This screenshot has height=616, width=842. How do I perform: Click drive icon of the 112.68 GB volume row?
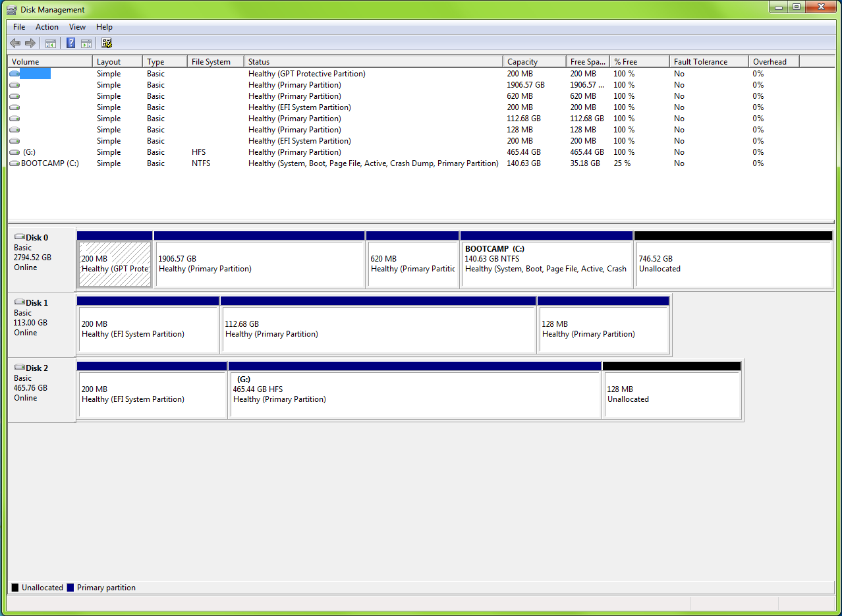point(14,119)
